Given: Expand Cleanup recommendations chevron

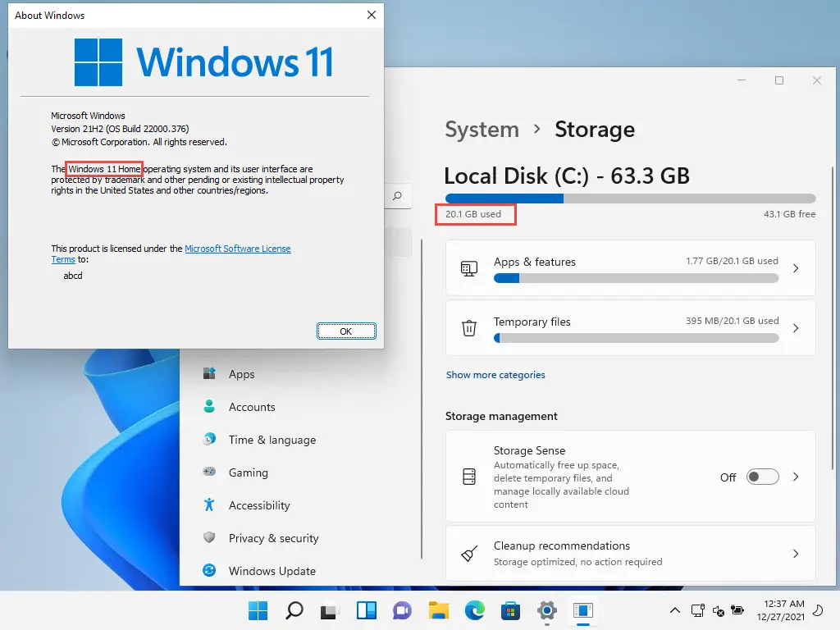Looking at the screenshot, I should [x=796, y=554].
